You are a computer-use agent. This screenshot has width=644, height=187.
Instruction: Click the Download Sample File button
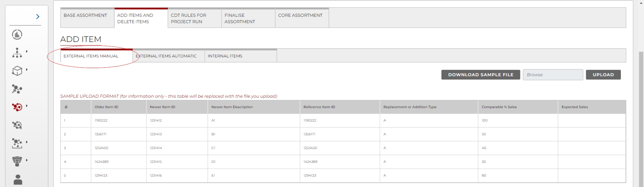[x=480, y=75]
